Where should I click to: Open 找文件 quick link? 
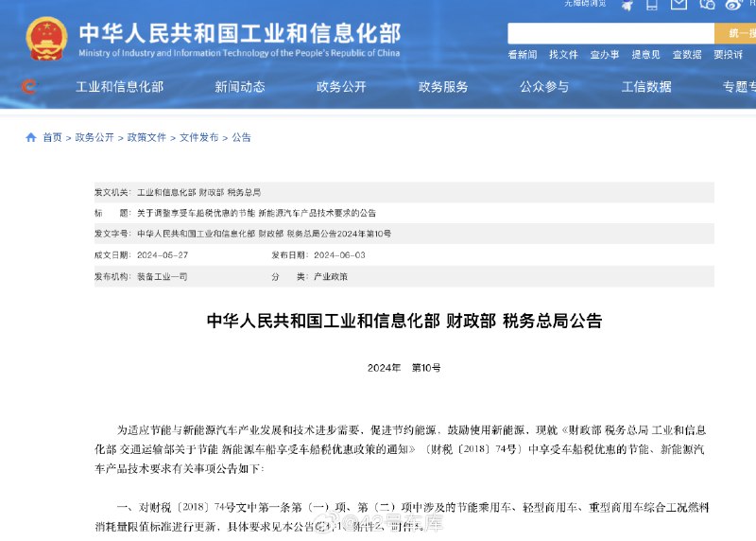(x=563, y=55)
